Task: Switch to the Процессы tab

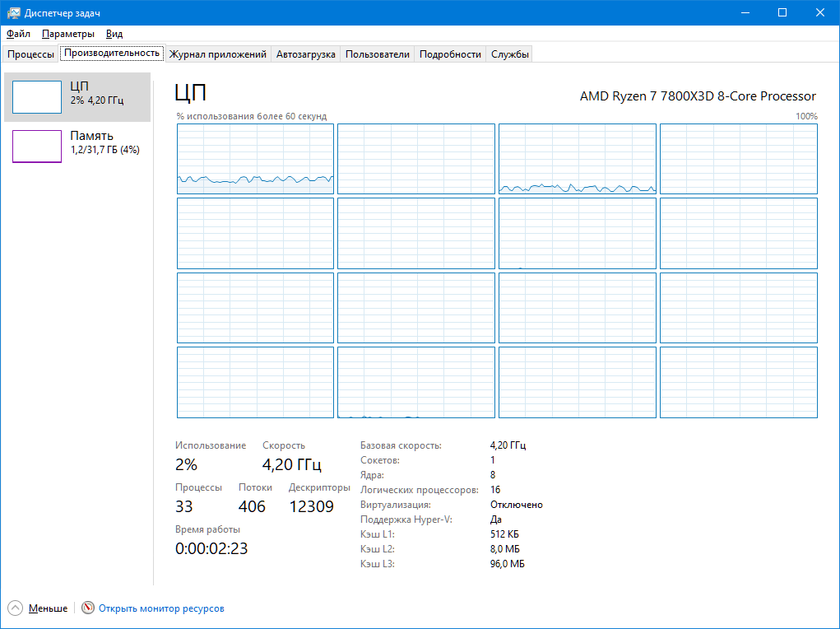Action: [30, 54]
